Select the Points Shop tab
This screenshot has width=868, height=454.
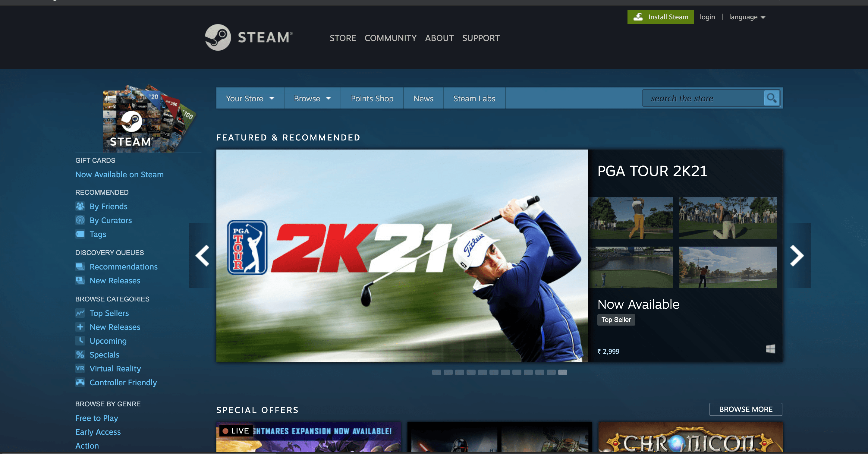(372, 98)
